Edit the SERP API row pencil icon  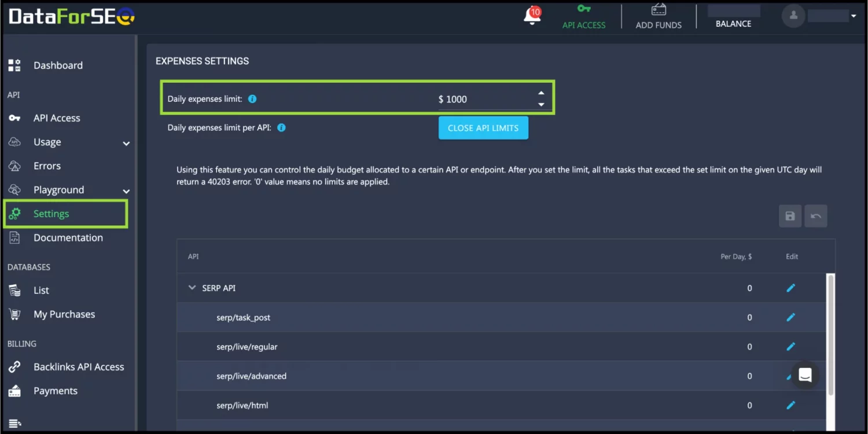pyautogui.click(x=790, y=288)
